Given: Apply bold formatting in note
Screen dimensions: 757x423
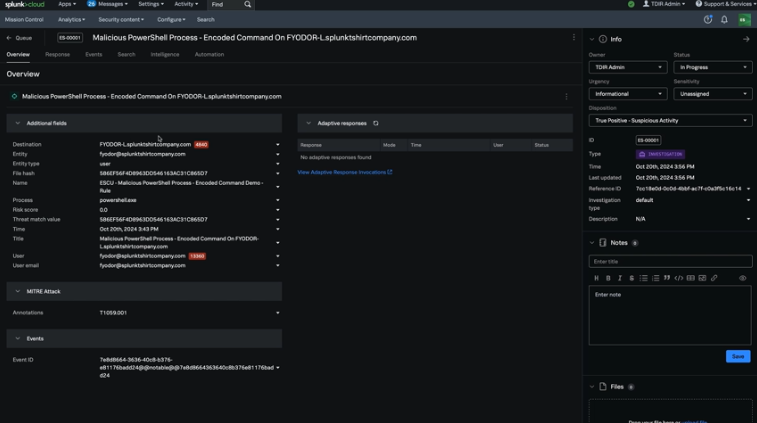Looking at the screenshot, I should point(608,278).
